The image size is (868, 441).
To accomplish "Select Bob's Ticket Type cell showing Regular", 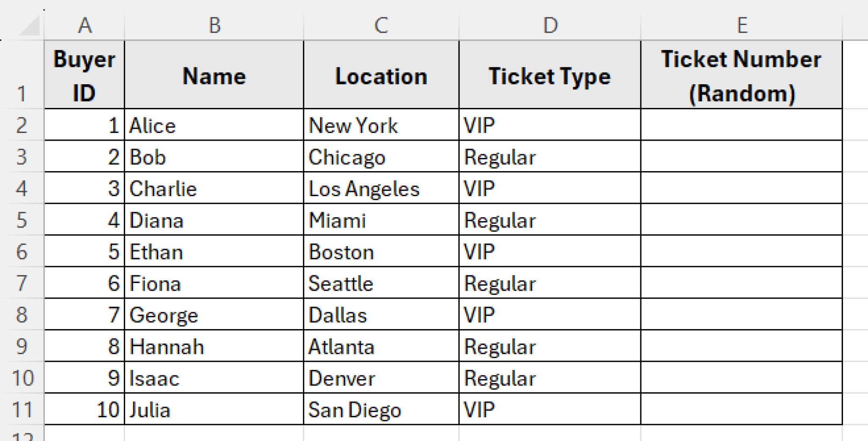I will point(550,157).
